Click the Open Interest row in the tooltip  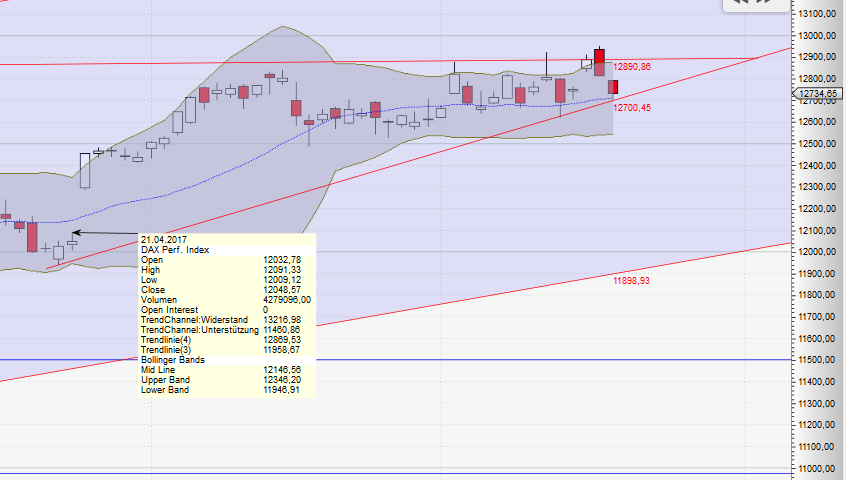click(226, 309)
